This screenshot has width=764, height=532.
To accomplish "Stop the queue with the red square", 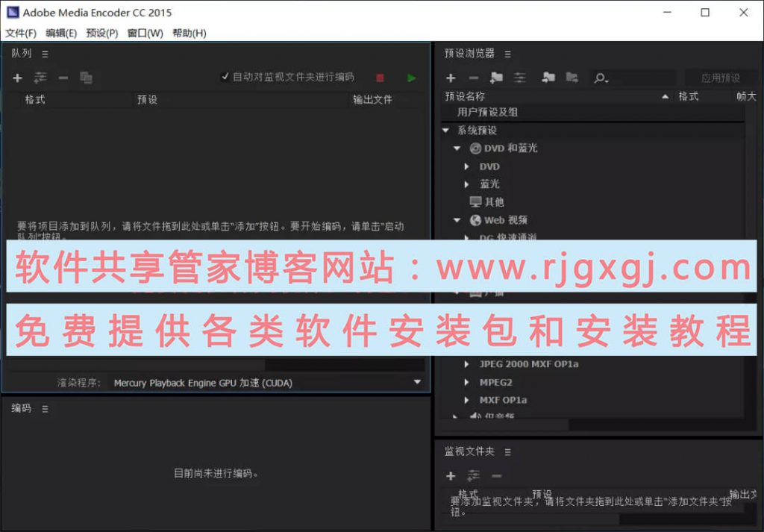I will click(x=380, y=78).
